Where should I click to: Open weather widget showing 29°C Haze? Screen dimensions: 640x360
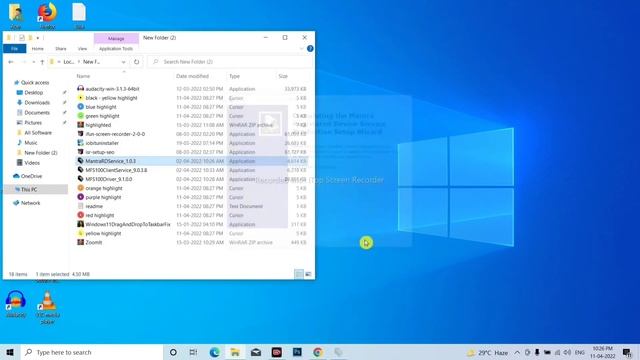(488, 352)
